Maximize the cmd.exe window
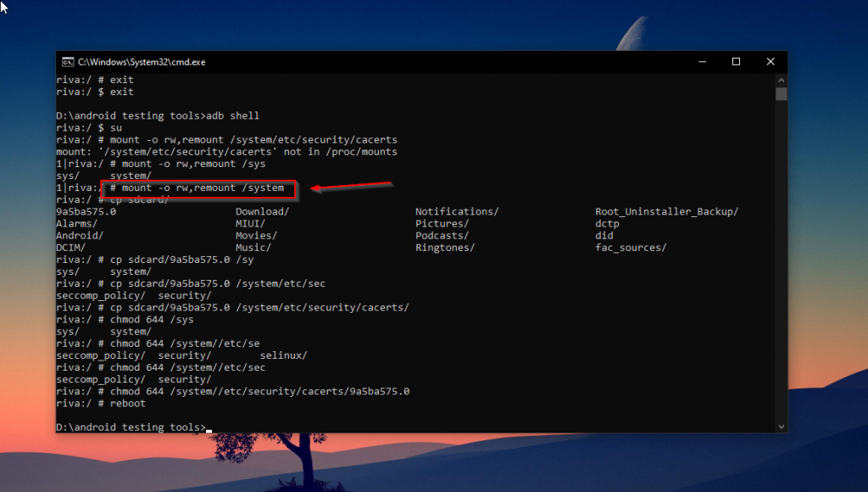Image resolution: width=868 pixels, height=492 pixels. click(736, 61)
